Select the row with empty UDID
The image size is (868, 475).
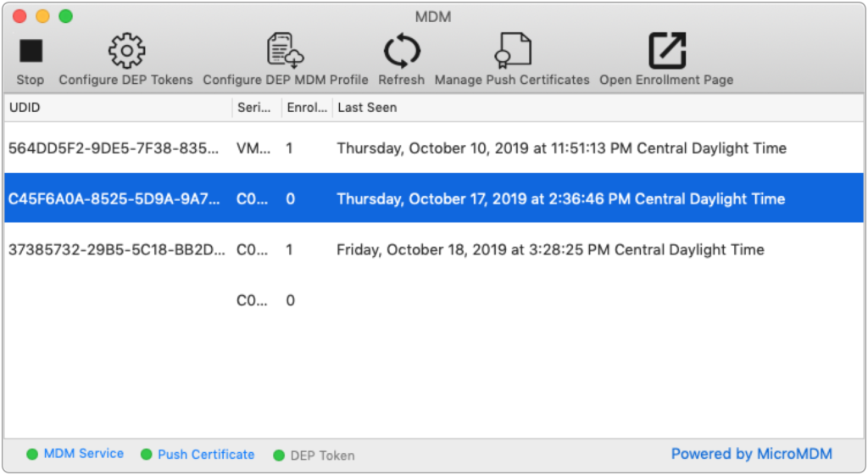click(434, 300)
